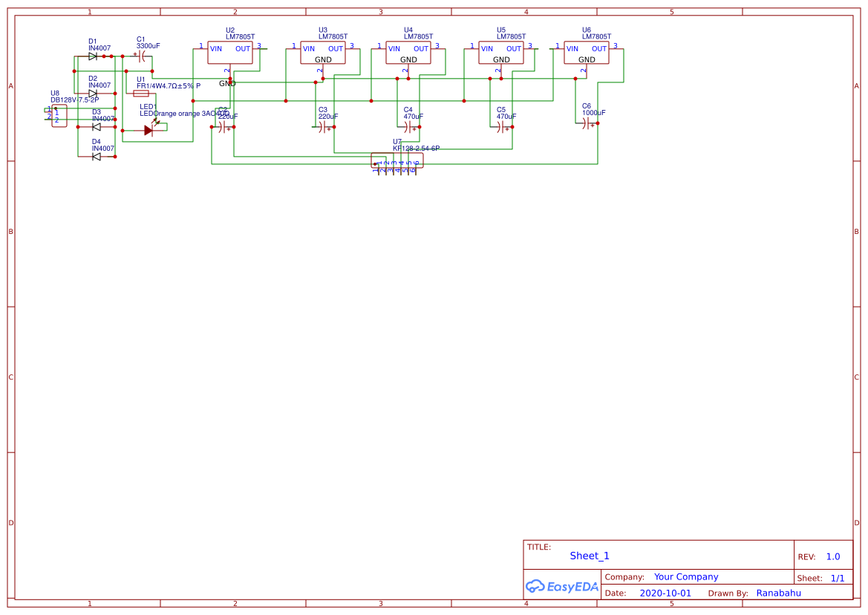The image size is (868, 615).
Task: Select the REV 1.0 value
Action: [832, 556]
